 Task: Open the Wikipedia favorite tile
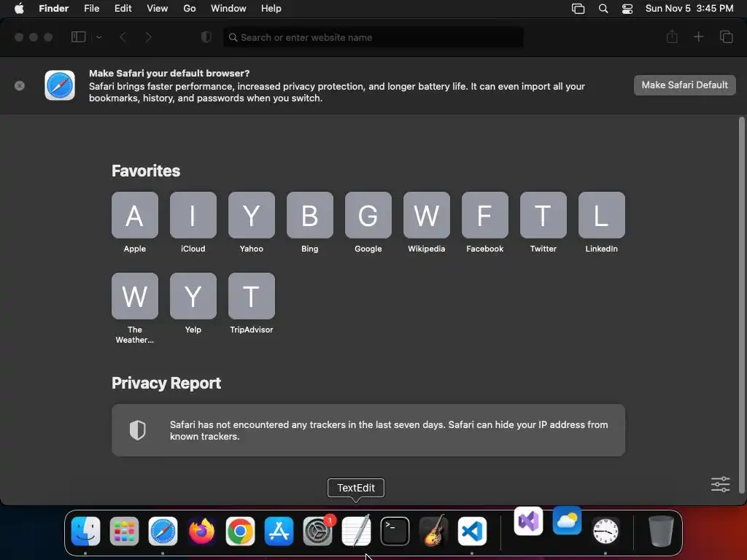click(426, 215)
